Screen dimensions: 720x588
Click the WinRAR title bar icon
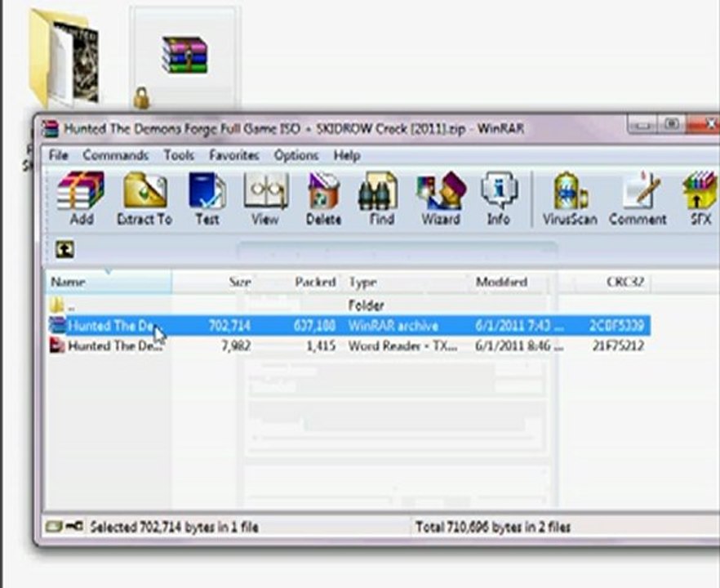50,129
